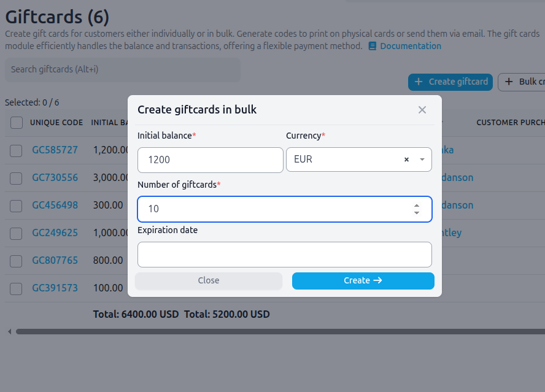
Task: Focus the Expiration date field
Action: pos(285,255)
